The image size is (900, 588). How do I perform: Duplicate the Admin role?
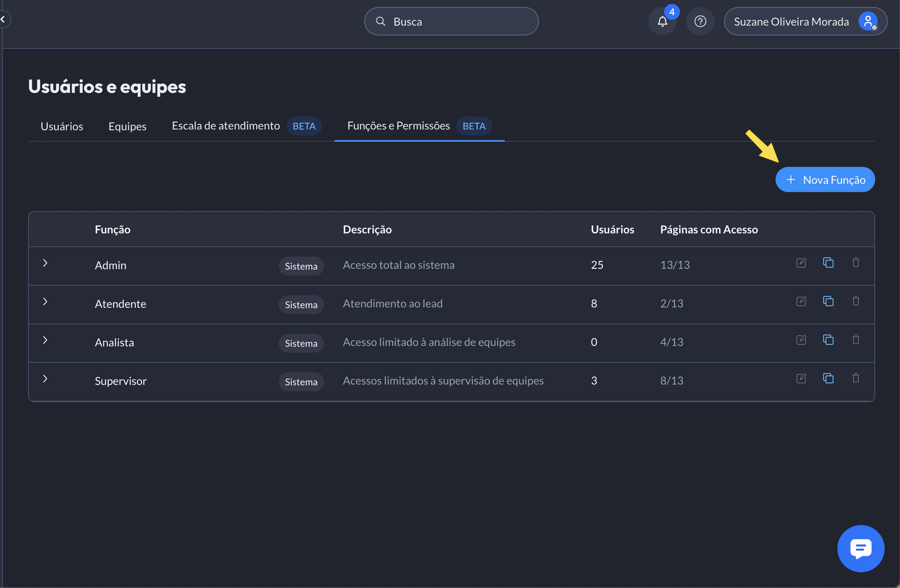coord(828,263)
